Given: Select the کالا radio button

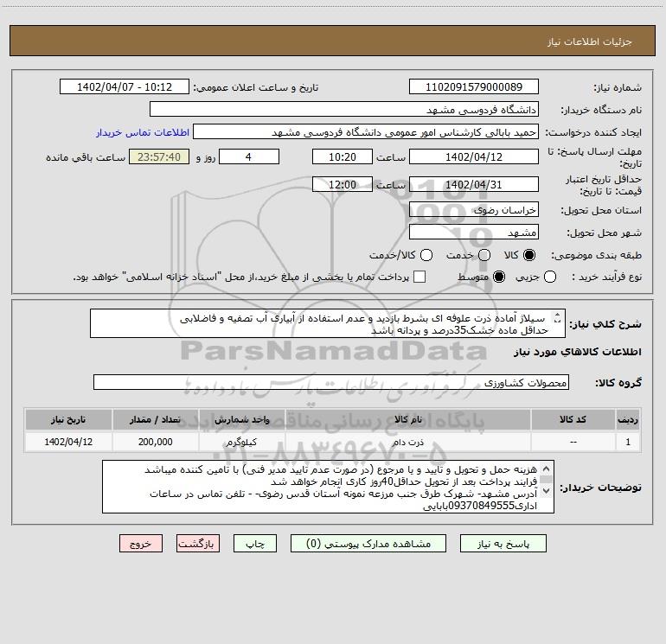Looking at the screenshot, I should 529,255.
